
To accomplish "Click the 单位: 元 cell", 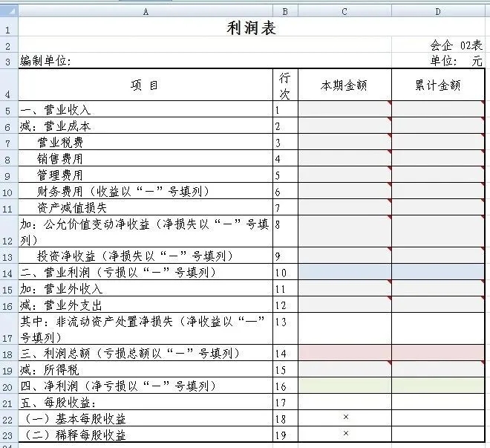I will coord(438,61).
